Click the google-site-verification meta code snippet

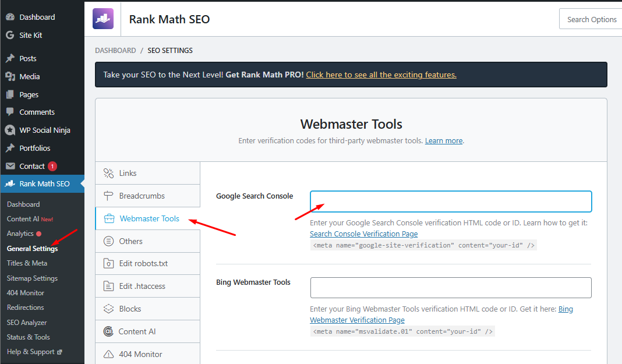pyautogui.click(x=423, y=245)
